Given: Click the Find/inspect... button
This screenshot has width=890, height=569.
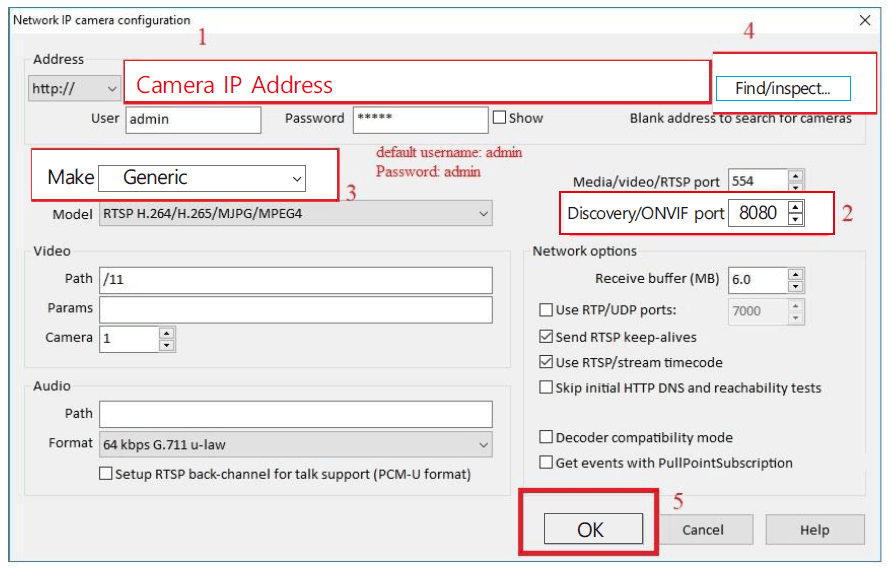Looking at the screenshot, I should 782,88.
